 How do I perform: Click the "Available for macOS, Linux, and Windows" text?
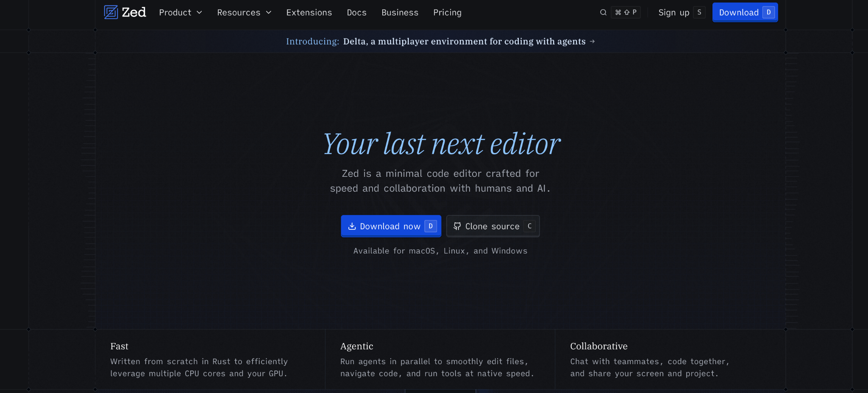click(x=440, y=251)
